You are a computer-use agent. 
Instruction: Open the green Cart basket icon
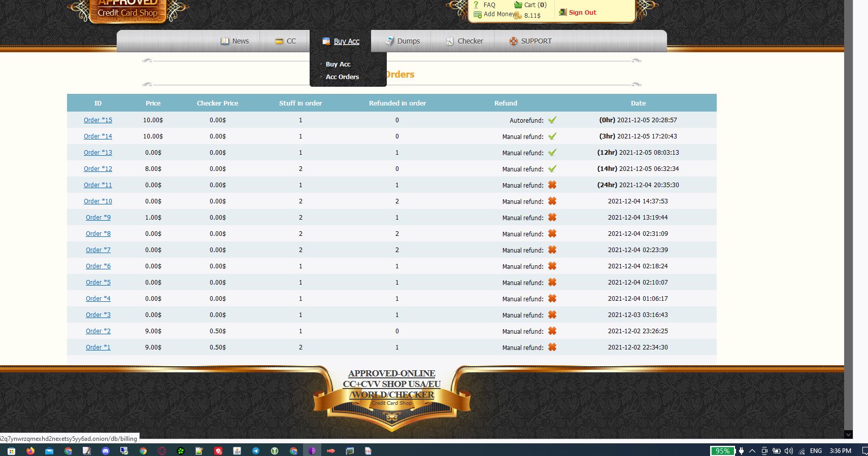[x=518, y=5]
